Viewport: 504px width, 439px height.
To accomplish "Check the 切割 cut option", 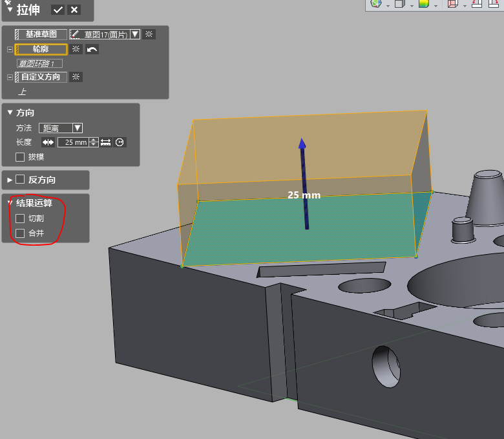I will coord(20,219).
